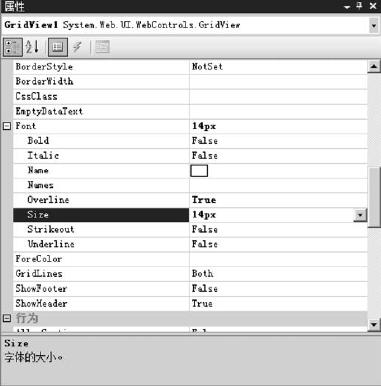Select the Bold False value
This screenshot has width=381, height=386.
point(205,141)
